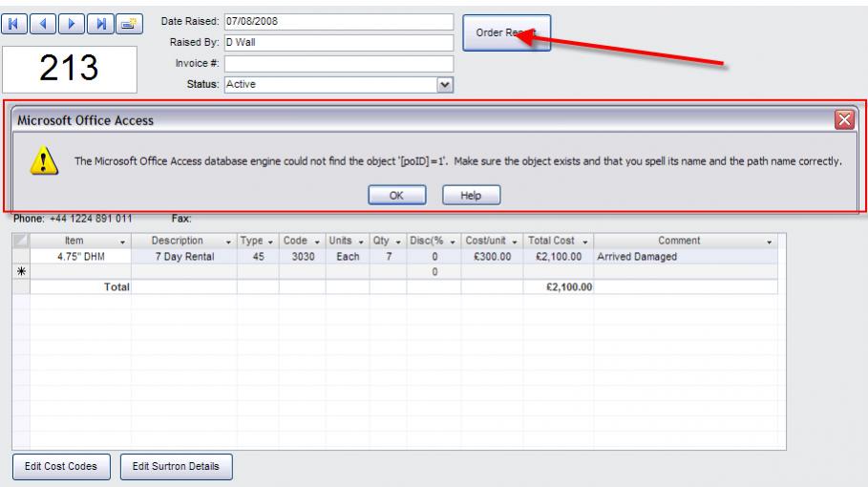
Task: Click the Code cell showing 3030
Action: tap(303, 256)
